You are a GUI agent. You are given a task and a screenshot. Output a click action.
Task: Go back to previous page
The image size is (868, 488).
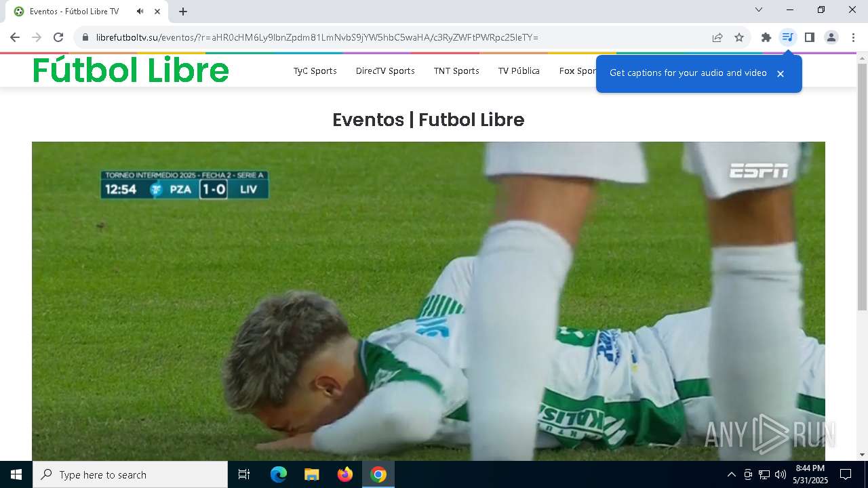point(15,37)
